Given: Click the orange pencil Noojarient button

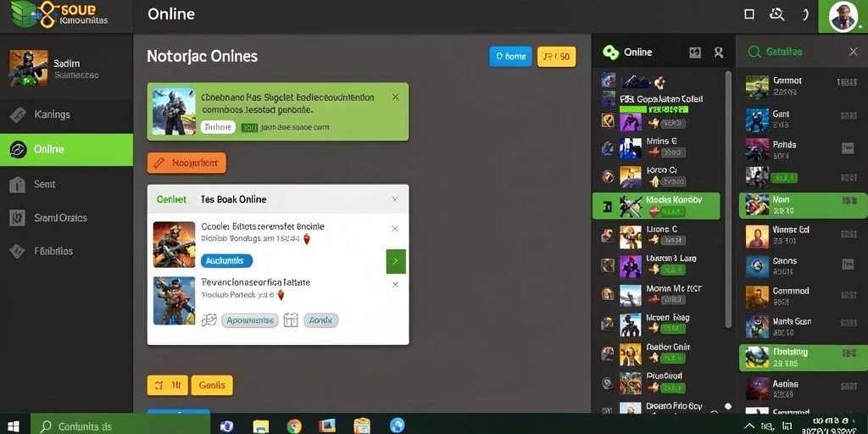Looking at the screenshot, I should 186,164.
